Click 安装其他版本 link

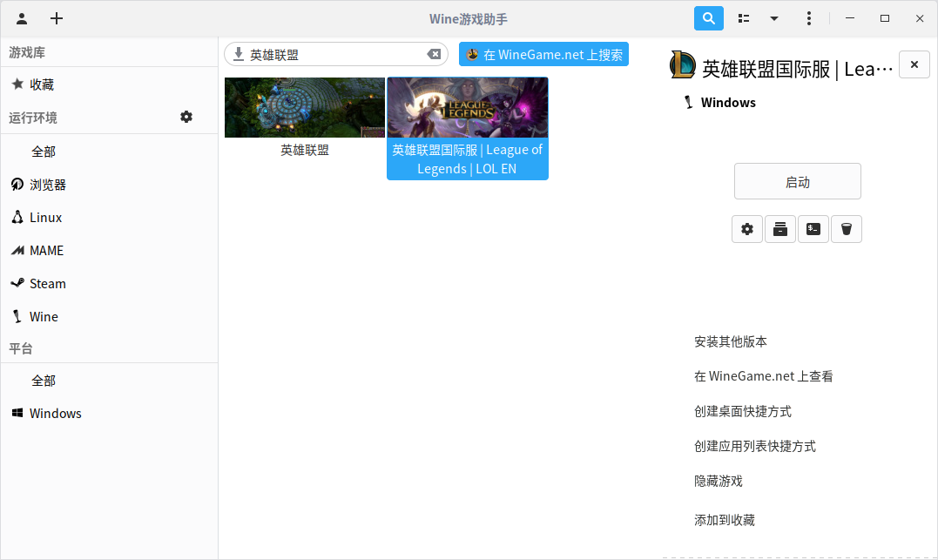coord(731,341)
